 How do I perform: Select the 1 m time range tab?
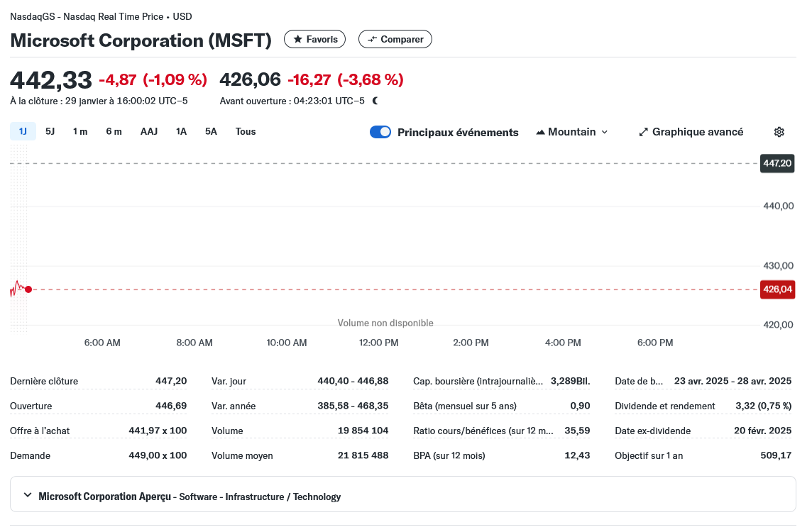click(79, 131)
